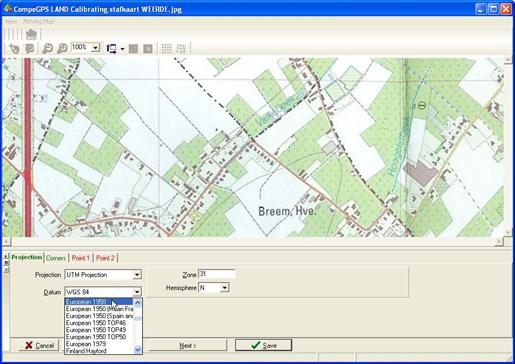
Task: Click the second pointer tool beside hand tool
Action: (x=30, y=49)
